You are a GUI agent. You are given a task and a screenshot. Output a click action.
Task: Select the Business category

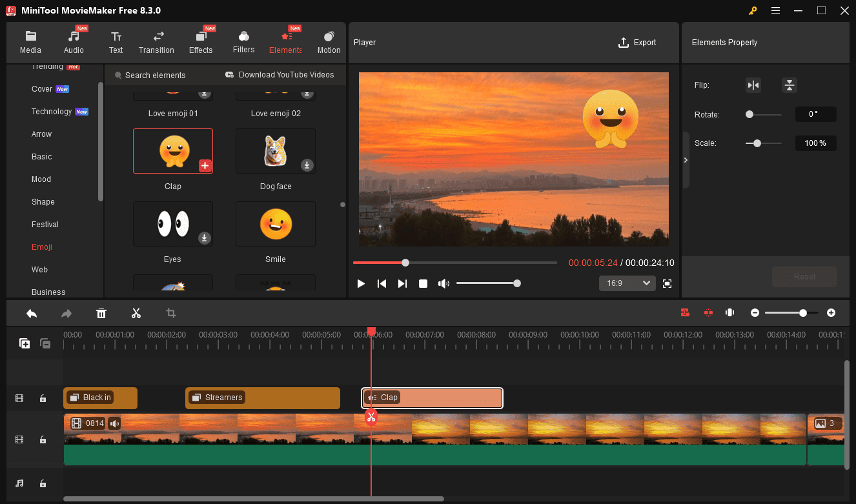48,292
